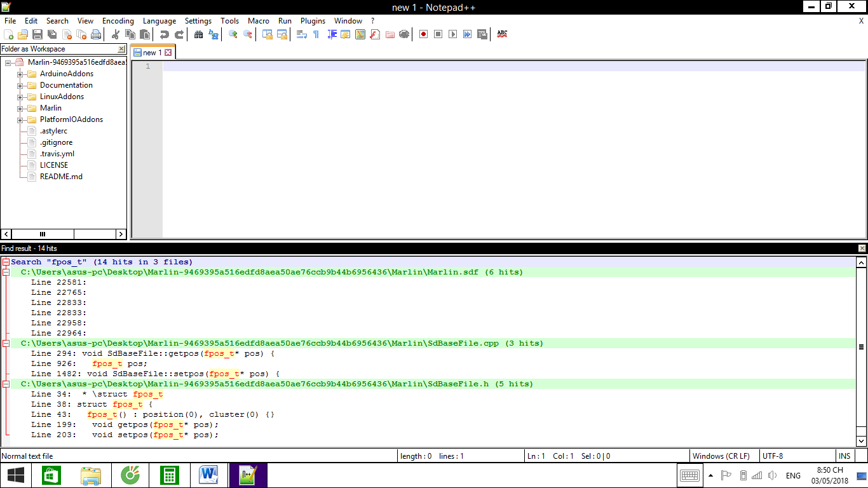Expand the Marlin folder in workspace
The width and height of the screenshot is (868, 488).
[20, 108]
